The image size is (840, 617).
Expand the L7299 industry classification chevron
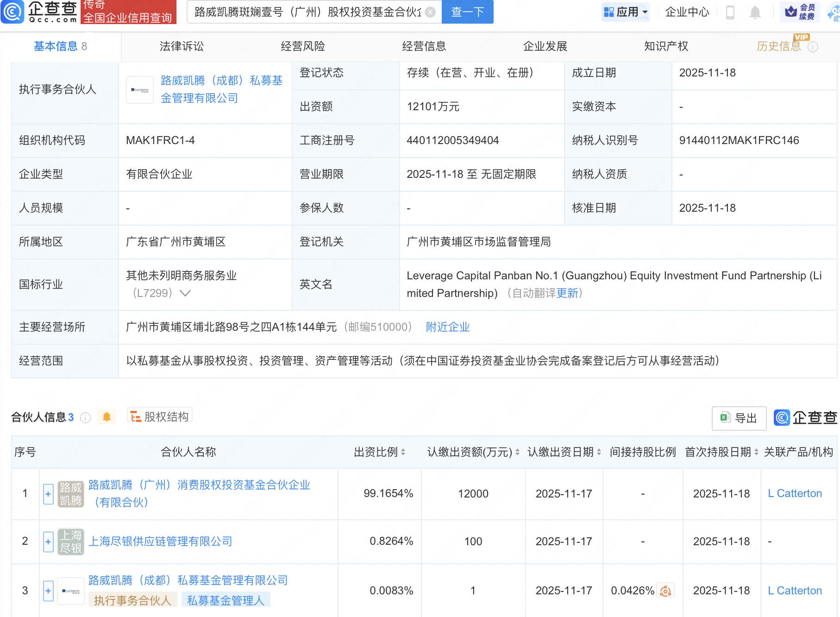pos(185,293)
